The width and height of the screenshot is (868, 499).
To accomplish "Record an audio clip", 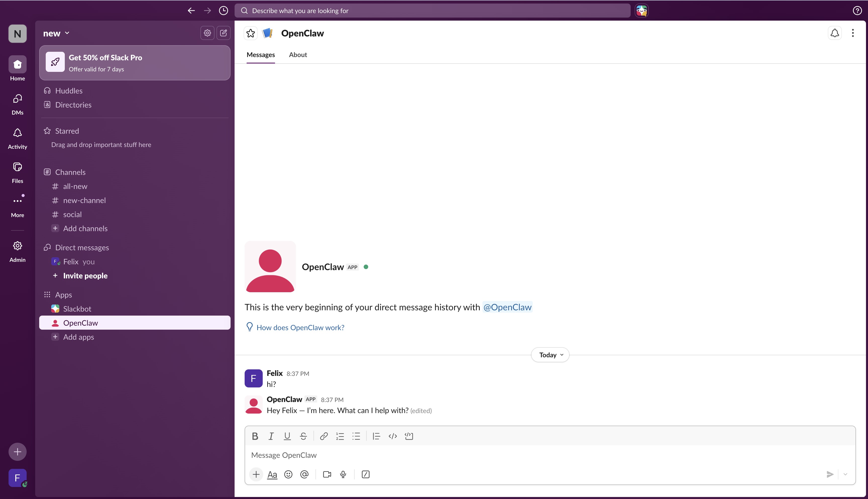I will tap(343, 474).
